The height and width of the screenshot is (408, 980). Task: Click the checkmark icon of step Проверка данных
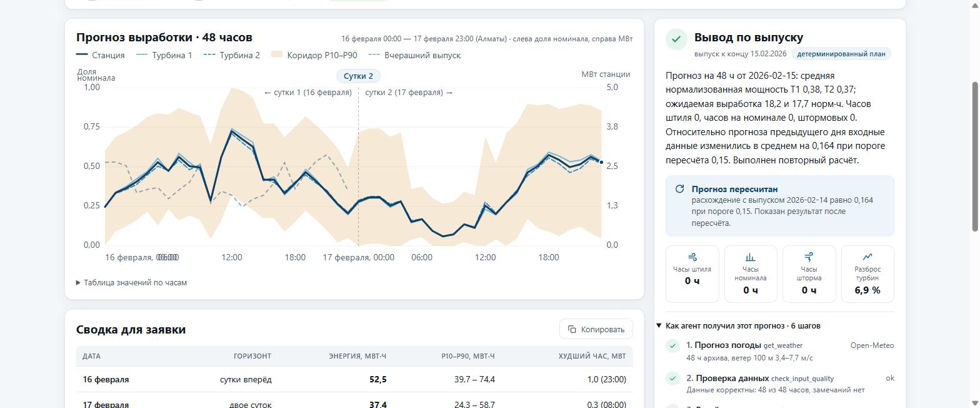tap(672, 379)
